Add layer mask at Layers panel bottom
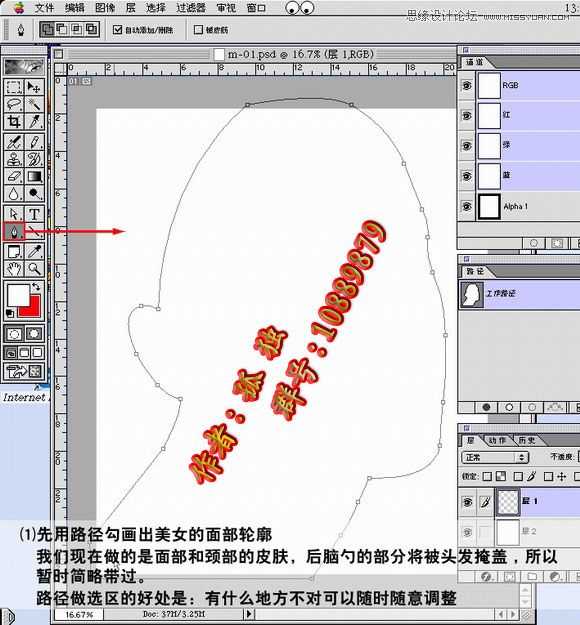580x625 pixels. coord(509,576)
